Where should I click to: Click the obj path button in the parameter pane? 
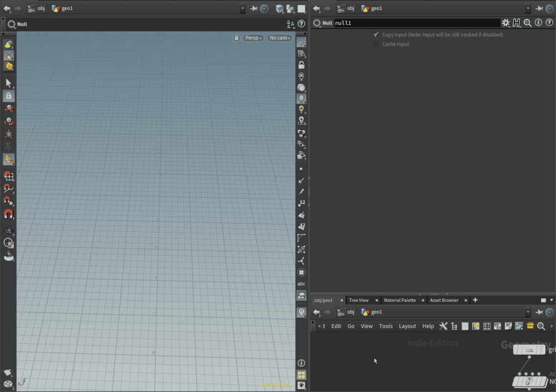[346, 9]
